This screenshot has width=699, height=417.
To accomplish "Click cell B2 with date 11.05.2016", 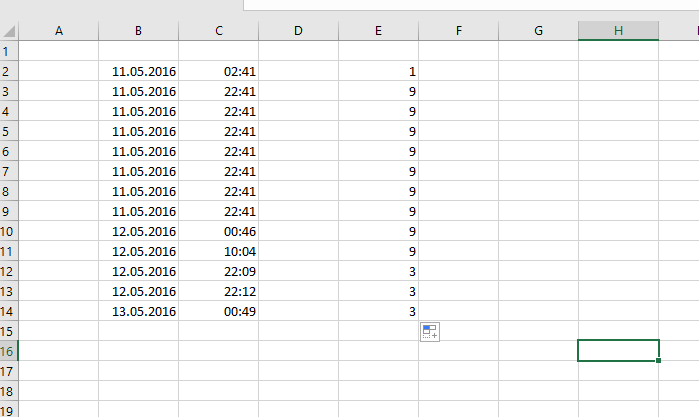I will click(x=139, y=71).
